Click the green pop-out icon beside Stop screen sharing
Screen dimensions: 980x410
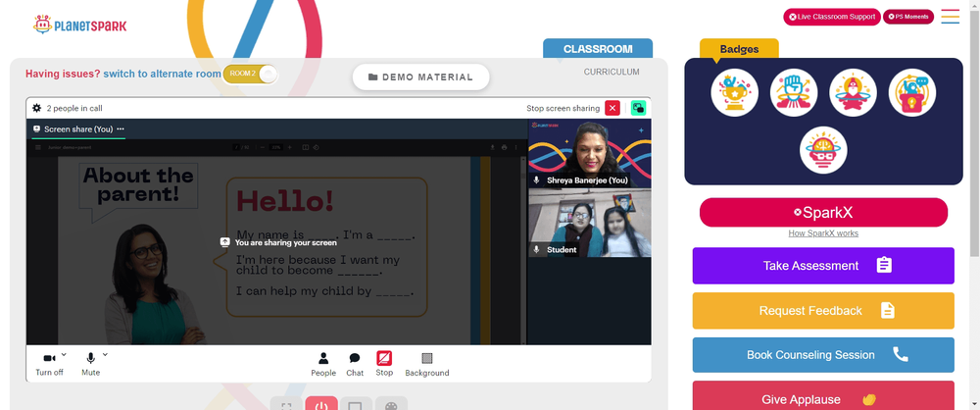(x=638, y=108)
